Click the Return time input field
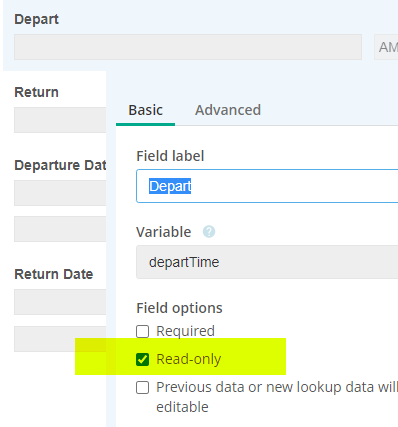Image resolution: width=398 pixels, height=427 pixels. (x=60, y=120)
